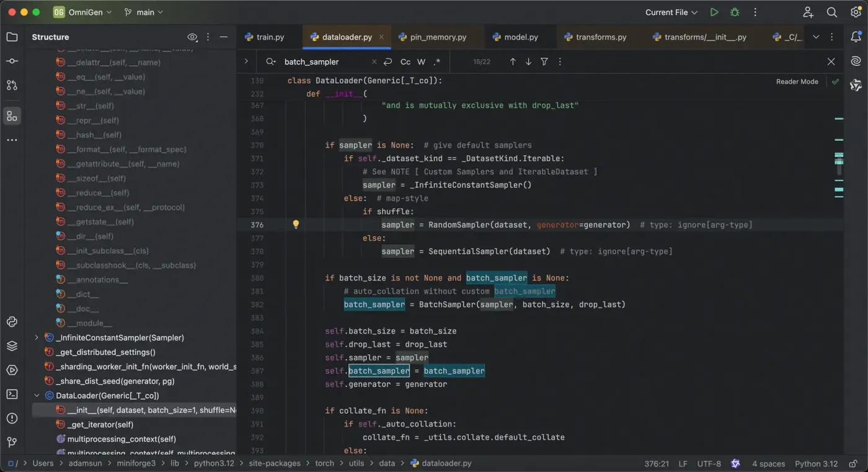This screenshot has width=868, height=472.
Task: Open the Problems tool window
Action: (x=12, y=418)
